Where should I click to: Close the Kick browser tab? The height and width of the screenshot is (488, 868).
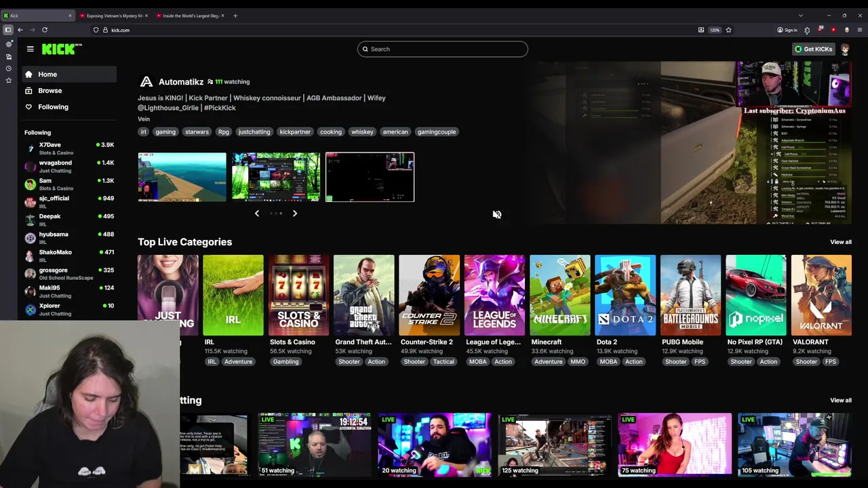[70, 16]
